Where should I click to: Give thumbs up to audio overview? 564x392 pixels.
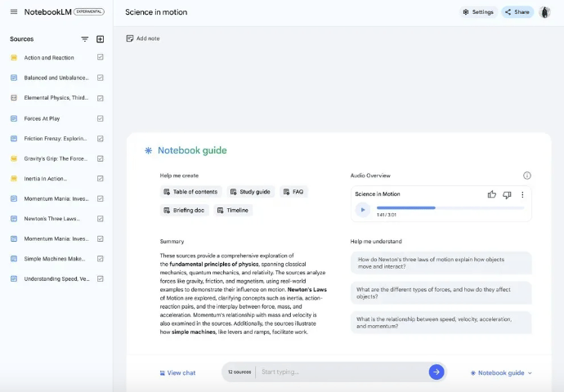492,194
